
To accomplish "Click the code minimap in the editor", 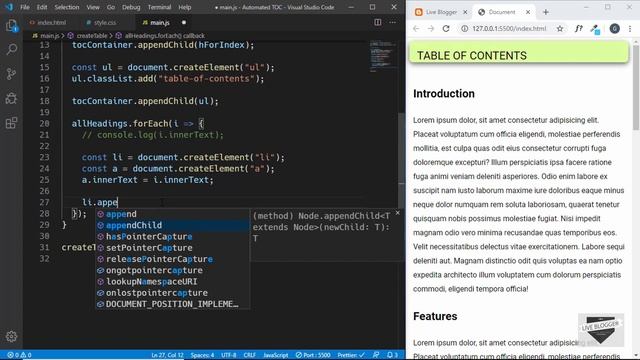I will click(382, 56).
